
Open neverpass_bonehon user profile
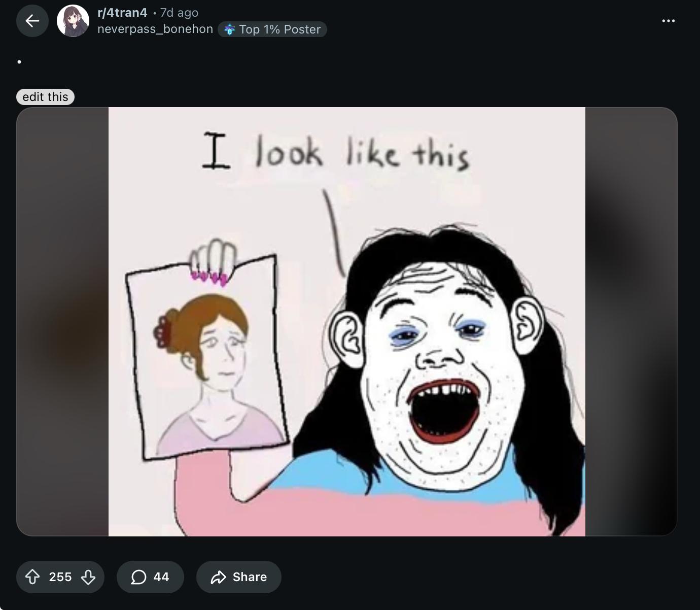[x=155, y=29]
